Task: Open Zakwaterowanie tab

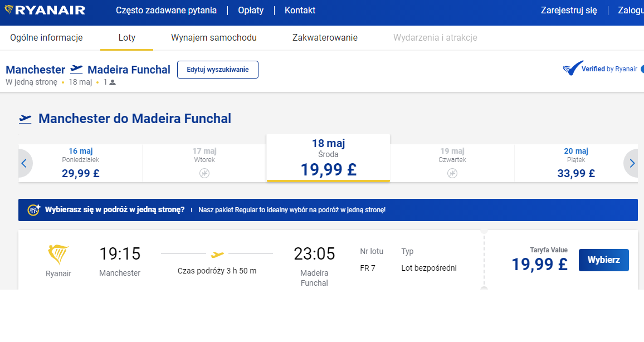Action: click(x=325, y=38)
